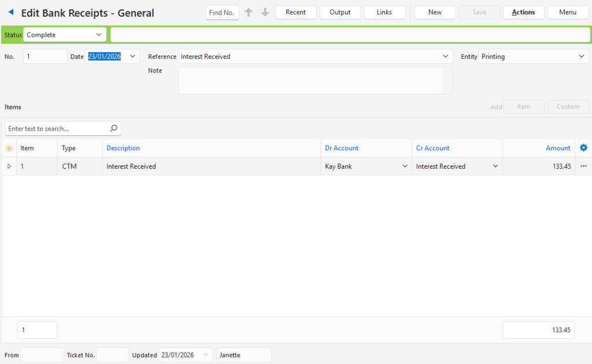Expand the Reference dropdown list
592x364 pixels.
445,57
